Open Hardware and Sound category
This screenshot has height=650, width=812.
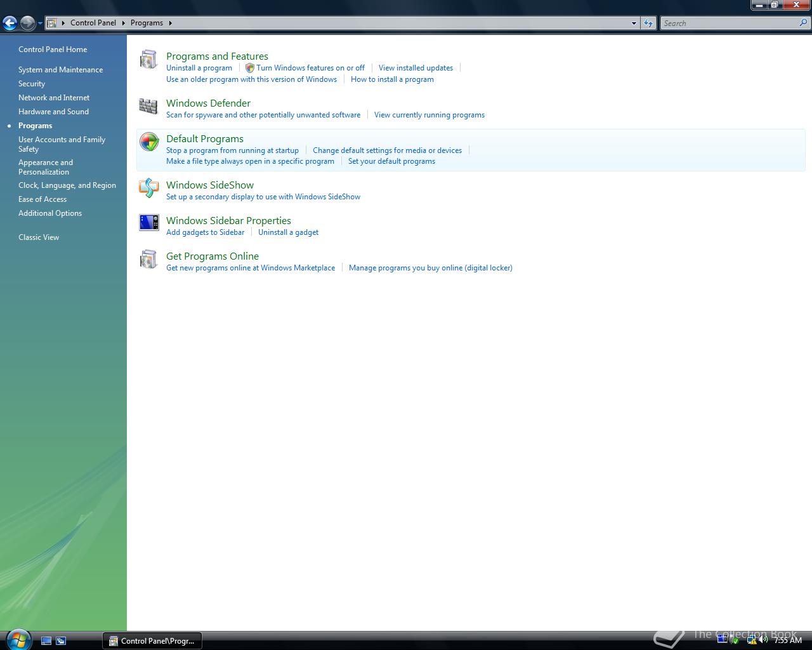point(53,112)
